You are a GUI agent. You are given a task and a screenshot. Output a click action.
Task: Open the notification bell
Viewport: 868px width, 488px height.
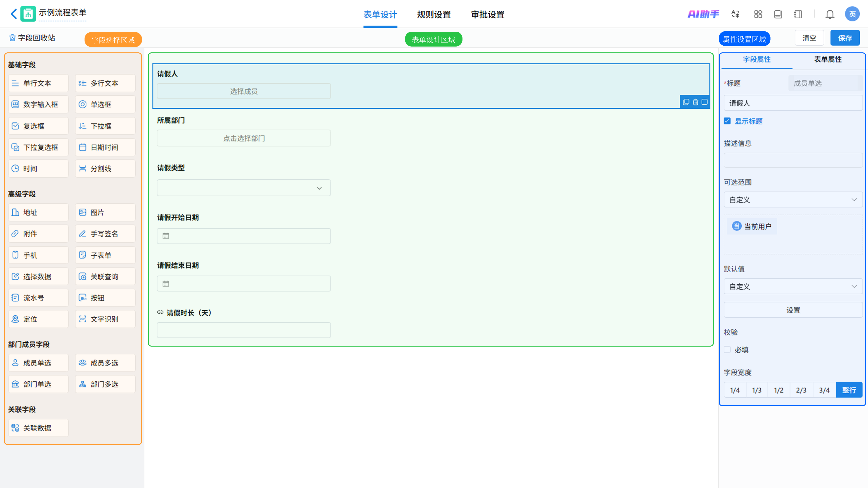click(830, 14)
